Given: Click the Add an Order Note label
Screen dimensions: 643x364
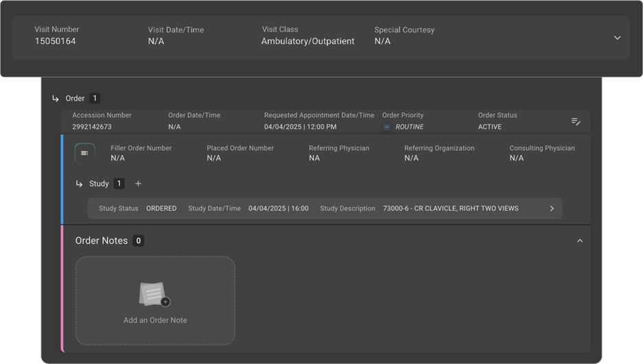Looking at the screenshot, I should pyautogui.click(x=155, y=320).
